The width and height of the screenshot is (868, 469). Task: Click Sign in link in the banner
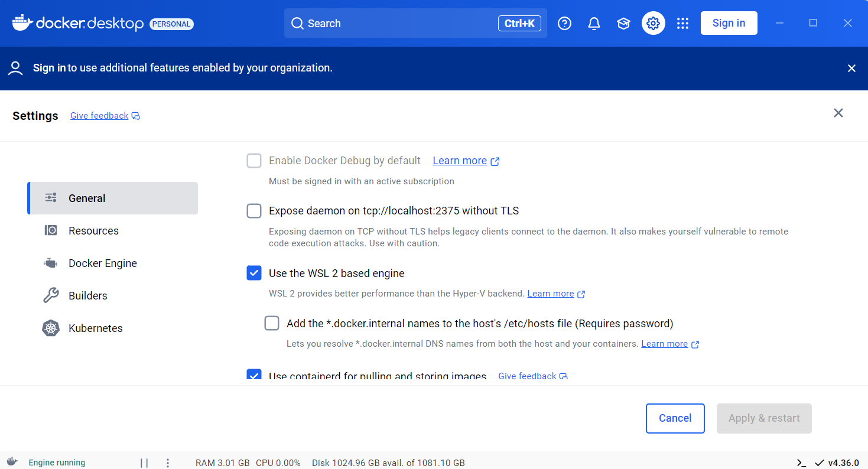coord(49,68)
